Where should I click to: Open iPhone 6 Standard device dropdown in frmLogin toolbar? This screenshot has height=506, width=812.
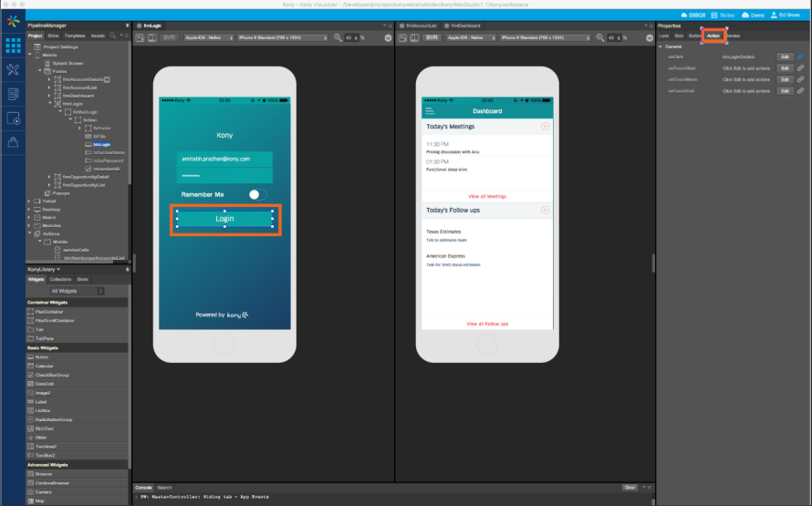(x=283, y=37)
